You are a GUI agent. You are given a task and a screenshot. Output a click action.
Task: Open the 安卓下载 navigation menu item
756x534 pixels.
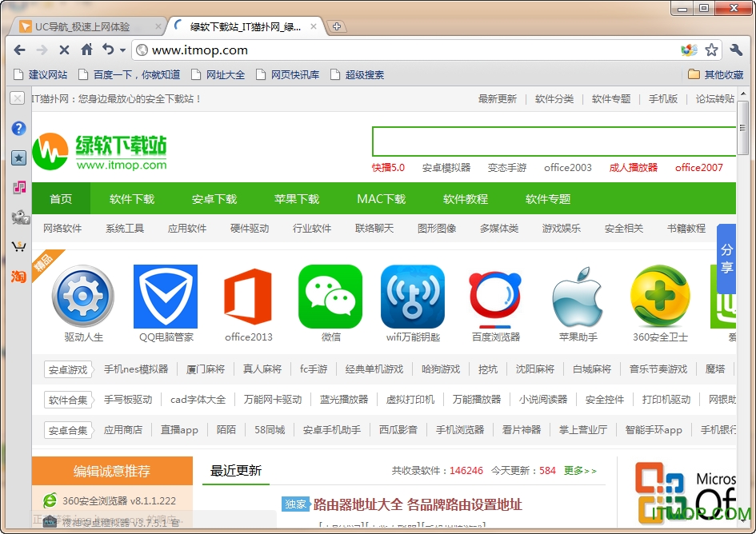tap(214, 199)
